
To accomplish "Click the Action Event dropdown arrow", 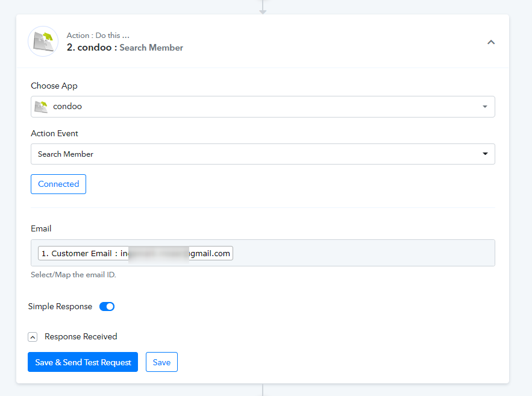I will (x=485, y=154).
